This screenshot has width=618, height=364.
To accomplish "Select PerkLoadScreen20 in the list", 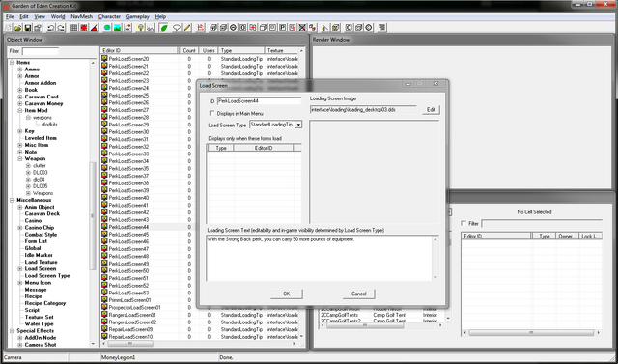I will pos(128,59).
